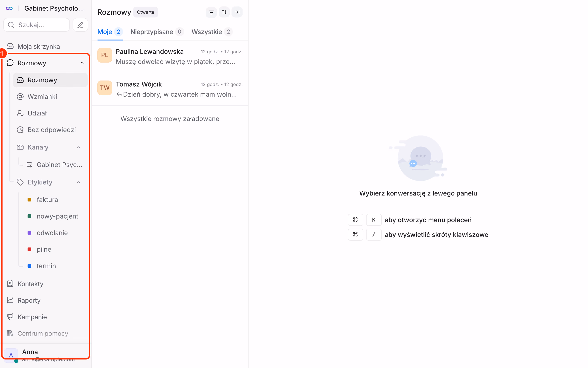This screenshot has width=588, height=368.
Task: Open the Otwarte status filter
Action: pyautogui.click(x=145, y=12)
